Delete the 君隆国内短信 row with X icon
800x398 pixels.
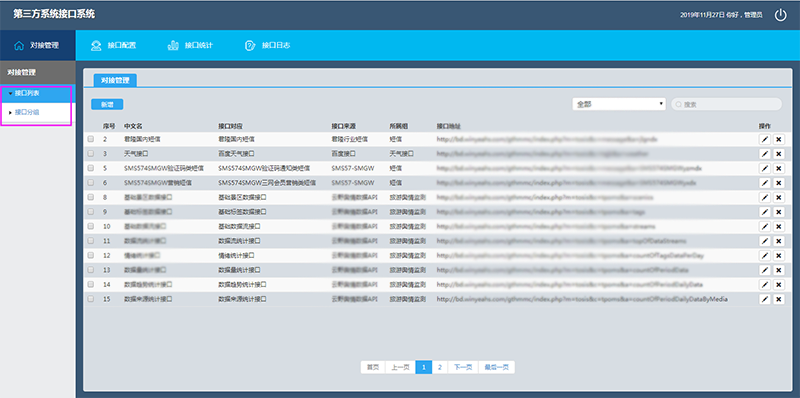pos(779,139)
